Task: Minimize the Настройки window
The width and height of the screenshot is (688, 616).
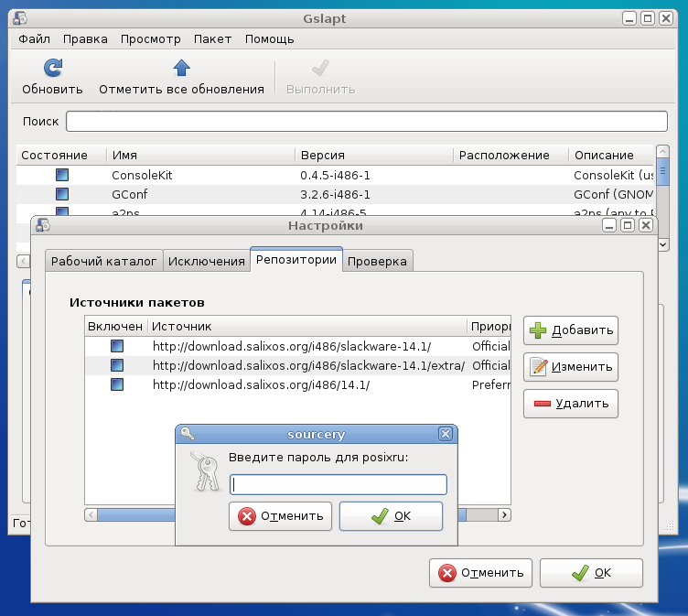Action: 608,225
